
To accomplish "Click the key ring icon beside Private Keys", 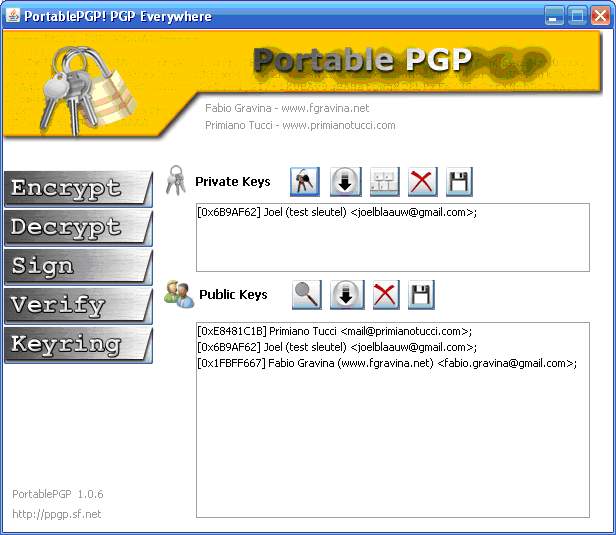I will pos(176,180).
